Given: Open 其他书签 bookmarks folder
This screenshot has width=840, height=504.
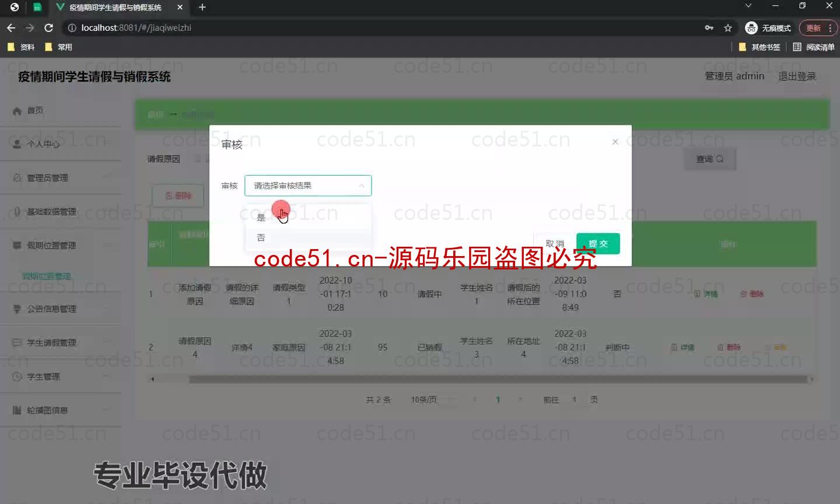Looking at the screenshot, I should tap(759, 47).
